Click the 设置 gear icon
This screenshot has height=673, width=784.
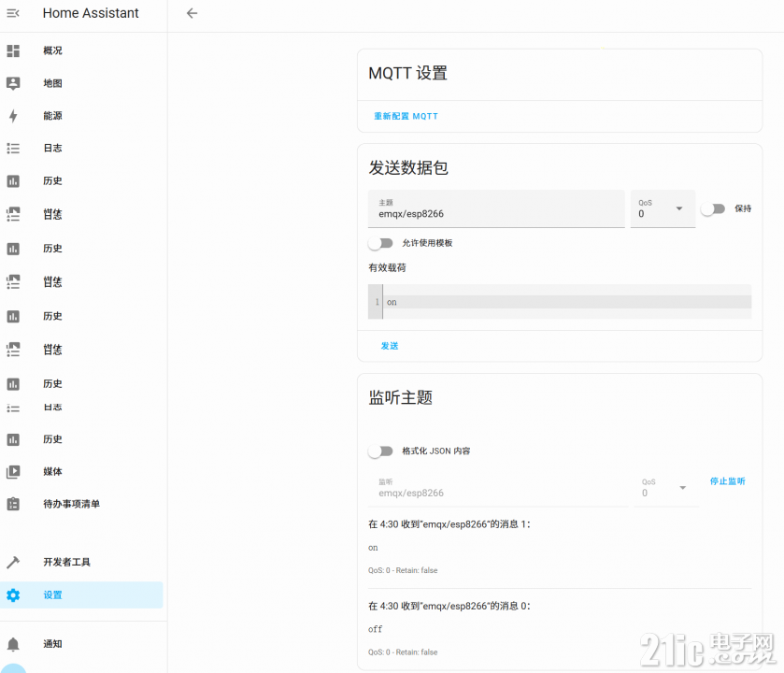tap(13, 595)
